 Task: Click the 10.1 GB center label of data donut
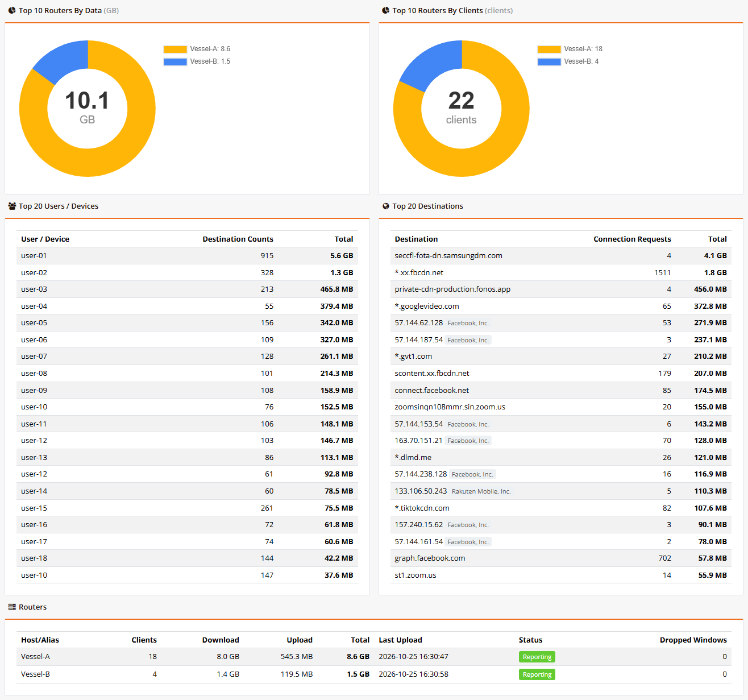pos(87,107)
